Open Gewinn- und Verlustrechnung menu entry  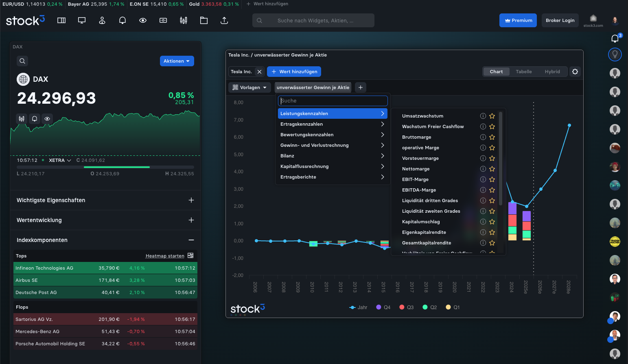pos(333,145)
